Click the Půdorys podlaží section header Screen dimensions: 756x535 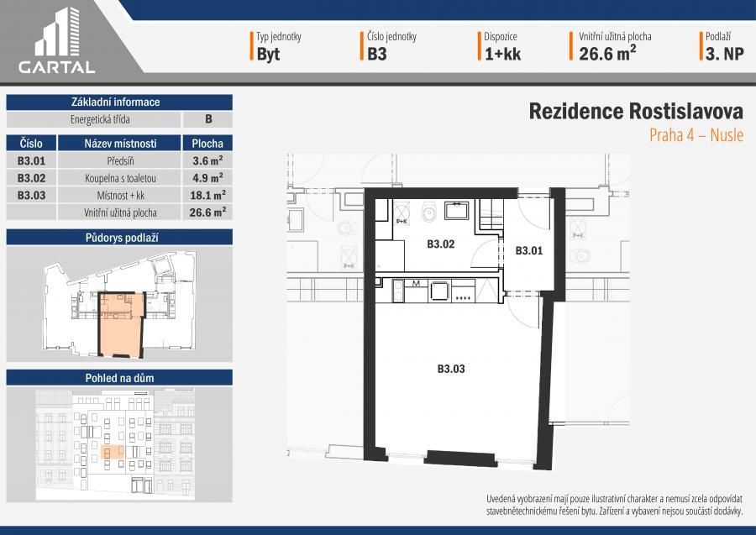(118, 238)
